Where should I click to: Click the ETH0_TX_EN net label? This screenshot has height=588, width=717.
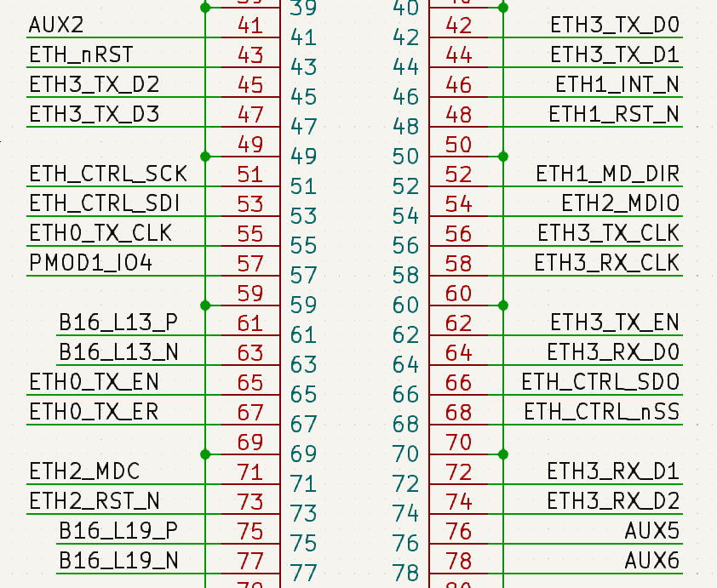(x=95, y=382)
